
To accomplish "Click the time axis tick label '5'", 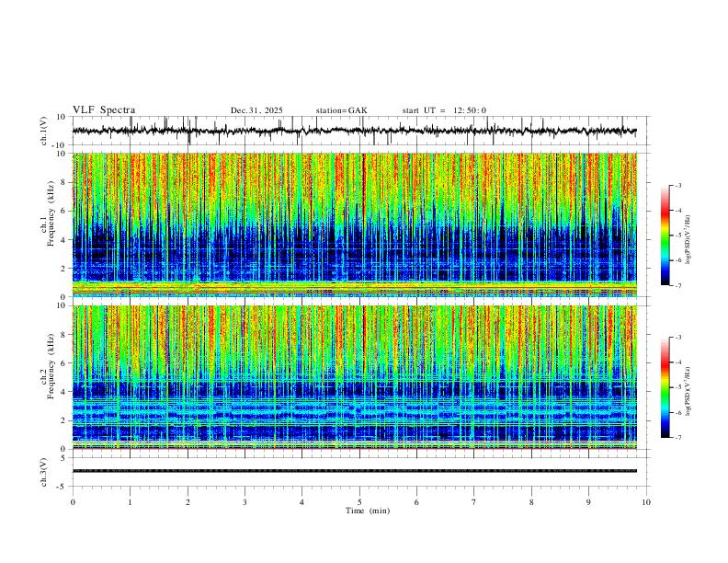I will (359, 502).
